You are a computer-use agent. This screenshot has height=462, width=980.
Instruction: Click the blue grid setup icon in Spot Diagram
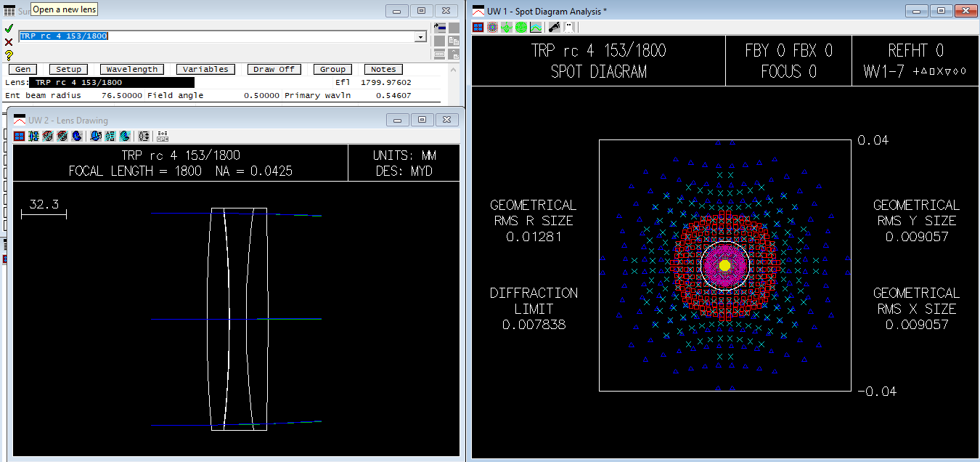[x=478, y=27]
